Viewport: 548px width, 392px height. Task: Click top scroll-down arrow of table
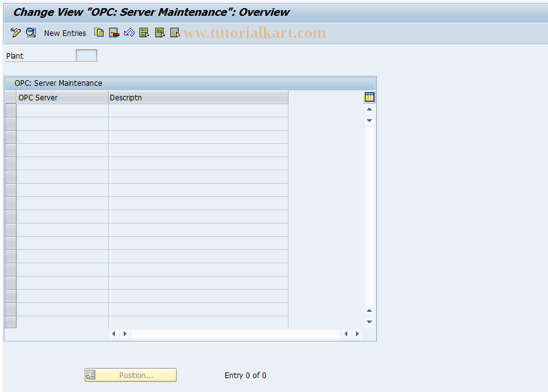[x=369, y=121]
